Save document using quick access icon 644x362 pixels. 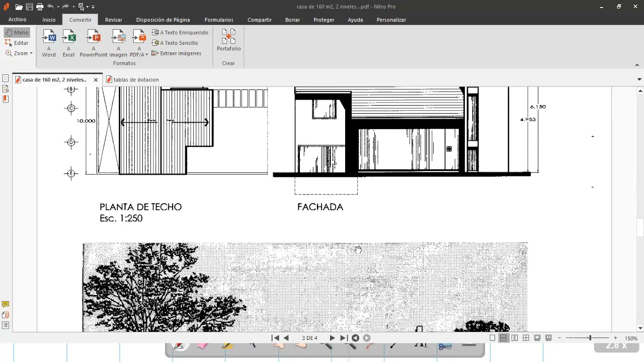pos(30,7)
